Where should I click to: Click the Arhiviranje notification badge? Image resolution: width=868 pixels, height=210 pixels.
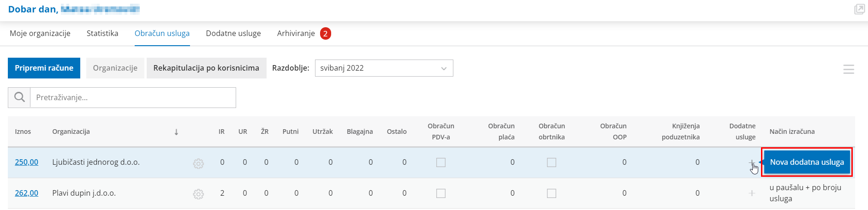click(x=326, y=34)
